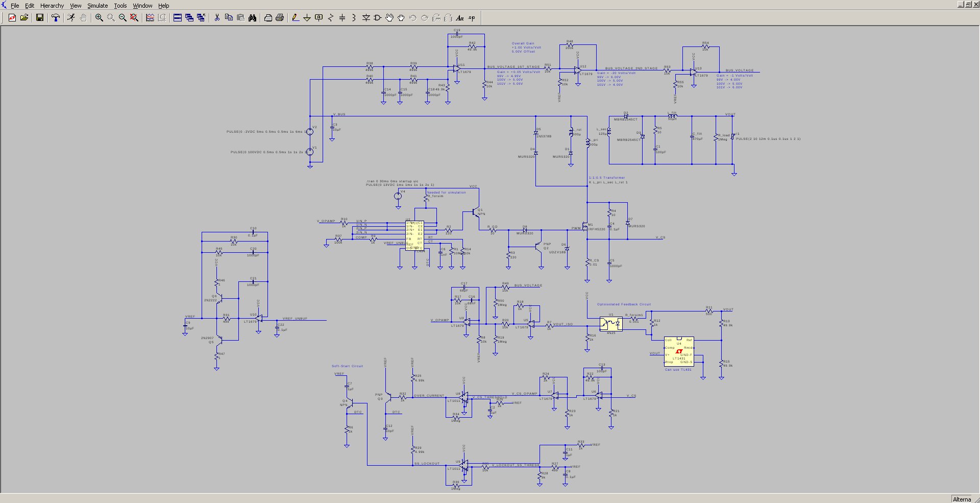Click the BUS_VOLTAGE_1ST_STAGE net label
The image size is (980, 503).
point(513,67)
